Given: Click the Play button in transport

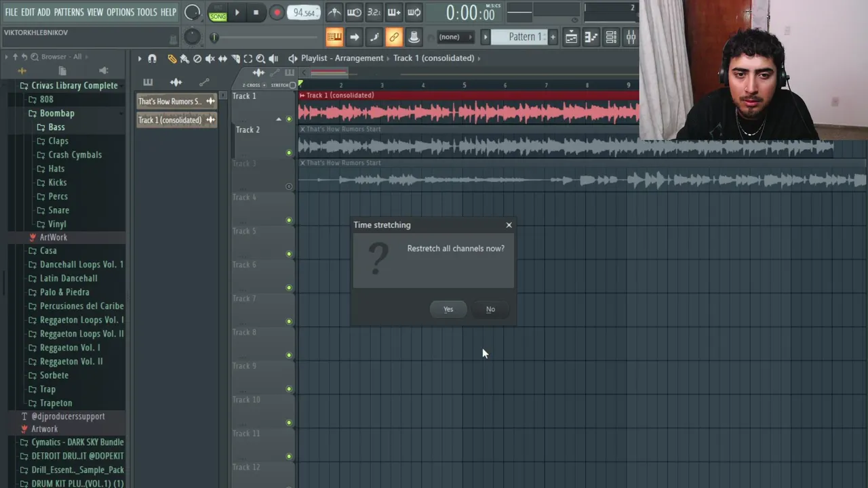Looking at the screenshot, I should coord(237,12).
